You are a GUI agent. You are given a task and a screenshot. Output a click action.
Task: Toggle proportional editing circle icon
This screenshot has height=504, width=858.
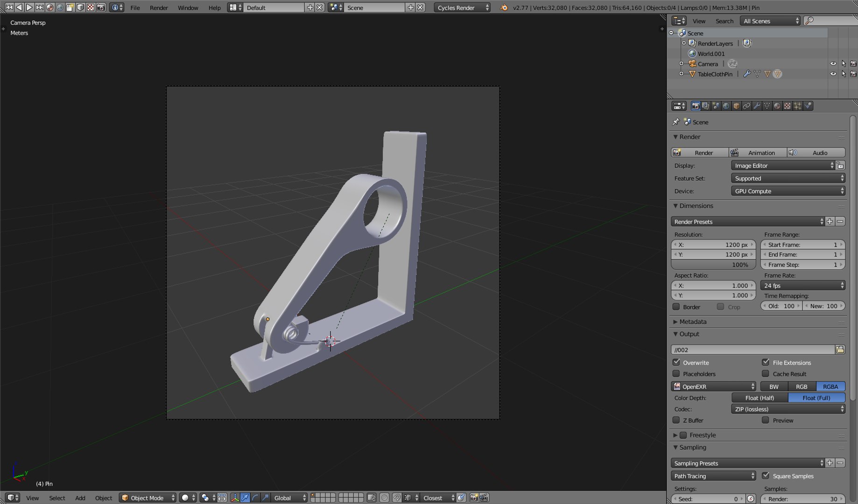click(x=384, y=498)
